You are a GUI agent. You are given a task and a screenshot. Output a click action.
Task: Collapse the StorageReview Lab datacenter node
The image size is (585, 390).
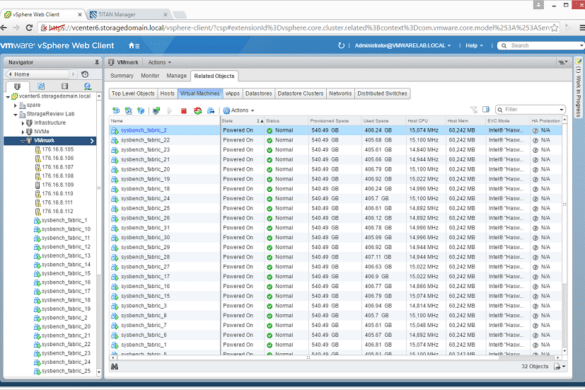pyautogui.click(x=15, y=114)
